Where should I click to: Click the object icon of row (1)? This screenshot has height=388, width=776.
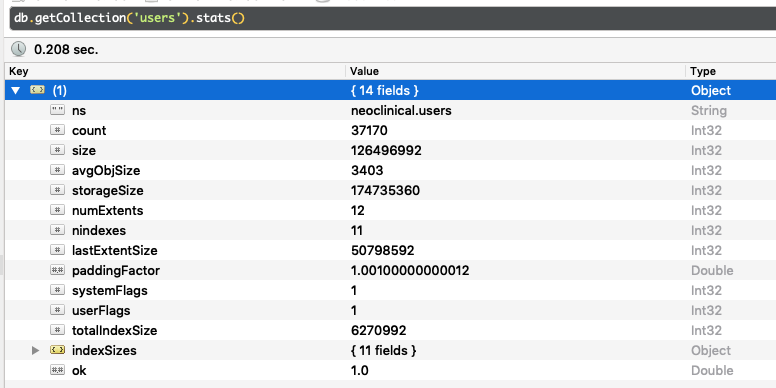38,90
